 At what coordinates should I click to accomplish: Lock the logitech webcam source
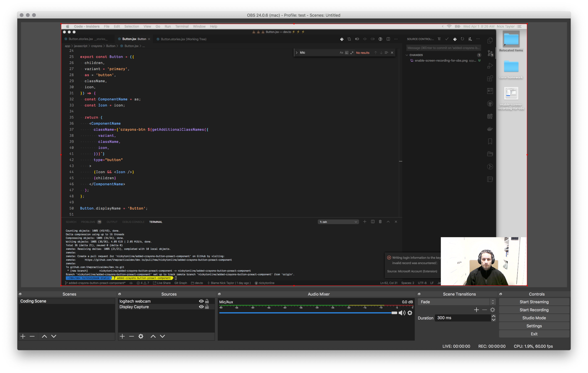pos(207,301)
